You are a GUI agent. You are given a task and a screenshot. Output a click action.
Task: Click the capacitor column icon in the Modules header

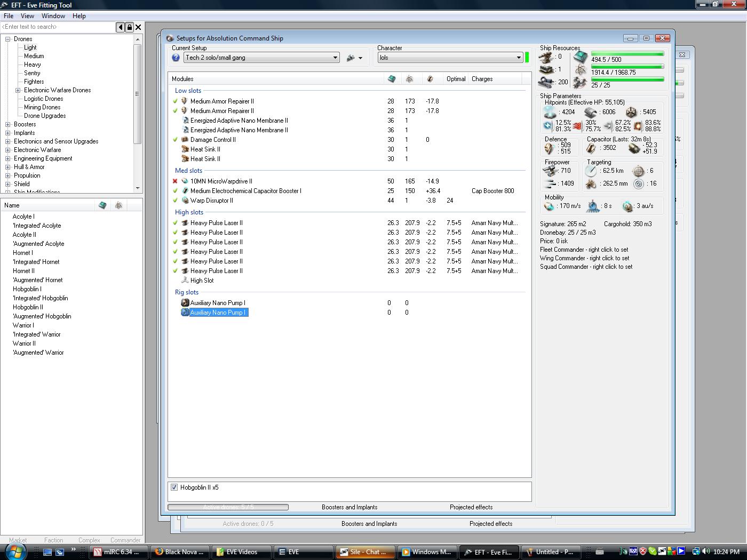(430, 79)
